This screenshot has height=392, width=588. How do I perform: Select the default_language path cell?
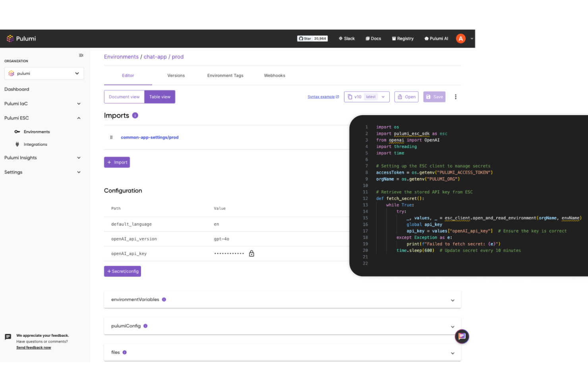click(132, 224)
